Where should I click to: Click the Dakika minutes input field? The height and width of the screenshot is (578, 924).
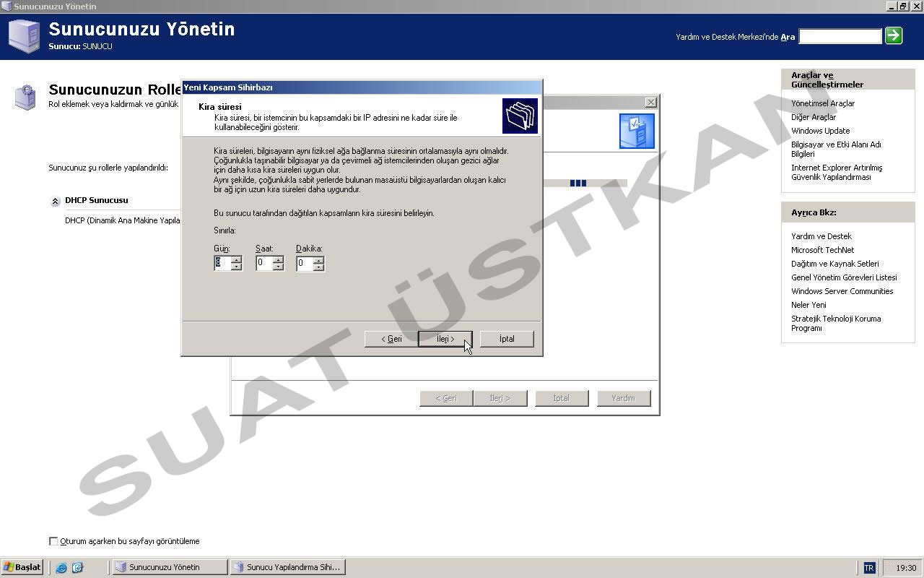click(x=305, y=264)
